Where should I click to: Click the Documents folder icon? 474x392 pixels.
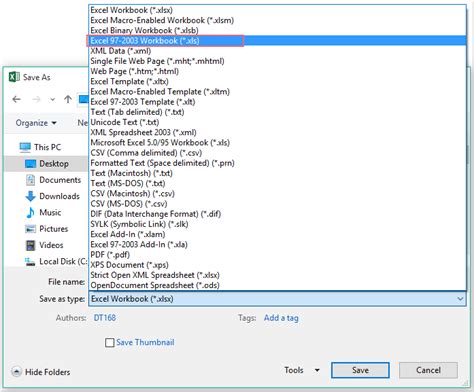(x=30, y=180)
